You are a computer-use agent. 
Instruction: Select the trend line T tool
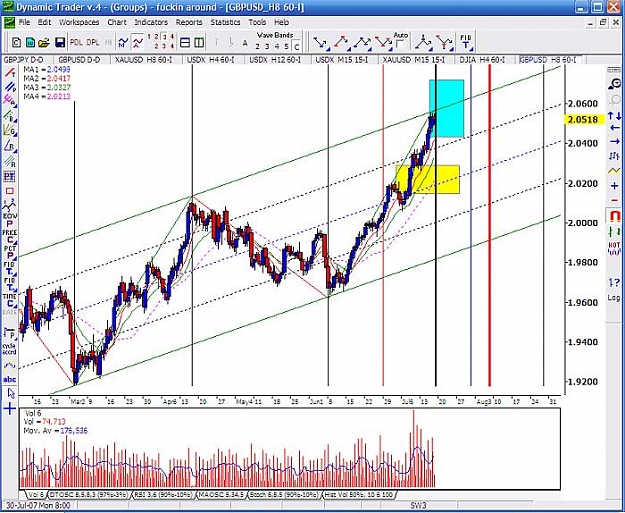(10, 73)
